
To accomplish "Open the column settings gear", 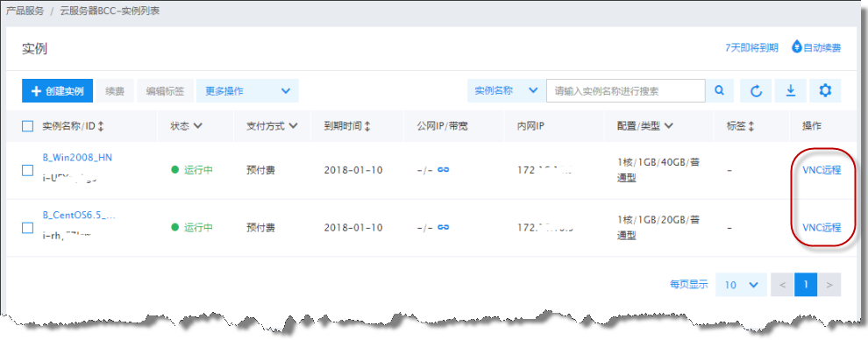I will (x=825, y=90).
